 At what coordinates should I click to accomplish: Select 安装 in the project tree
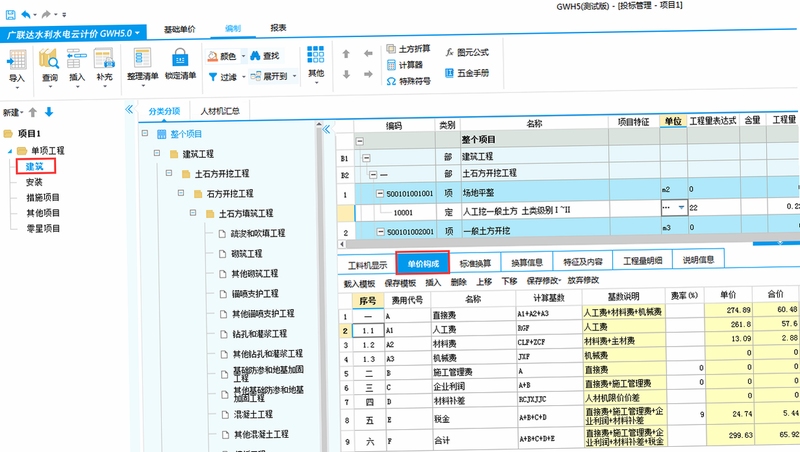click(34, 182)
